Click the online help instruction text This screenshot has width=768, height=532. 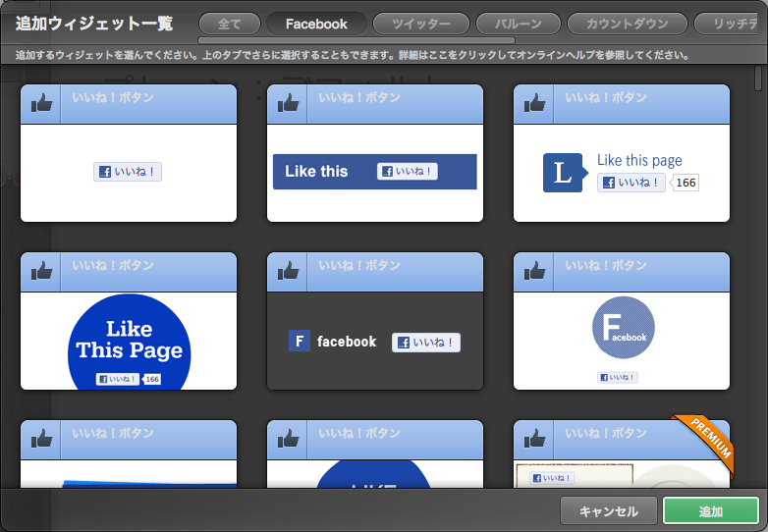click(x=353, y=55)
